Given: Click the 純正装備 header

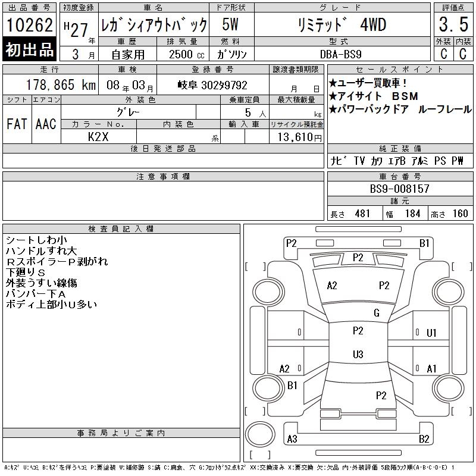Looking at the screenshot, I should click(400, 149).
